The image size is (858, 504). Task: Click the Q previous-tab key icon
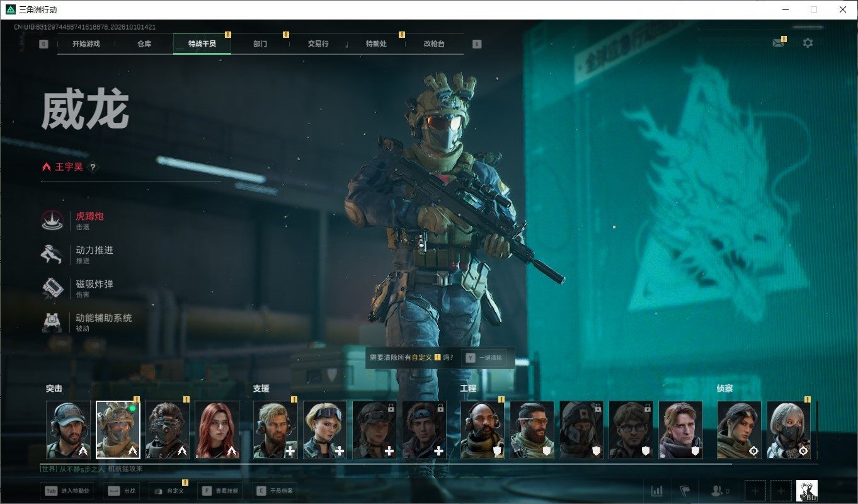[43, 44]
